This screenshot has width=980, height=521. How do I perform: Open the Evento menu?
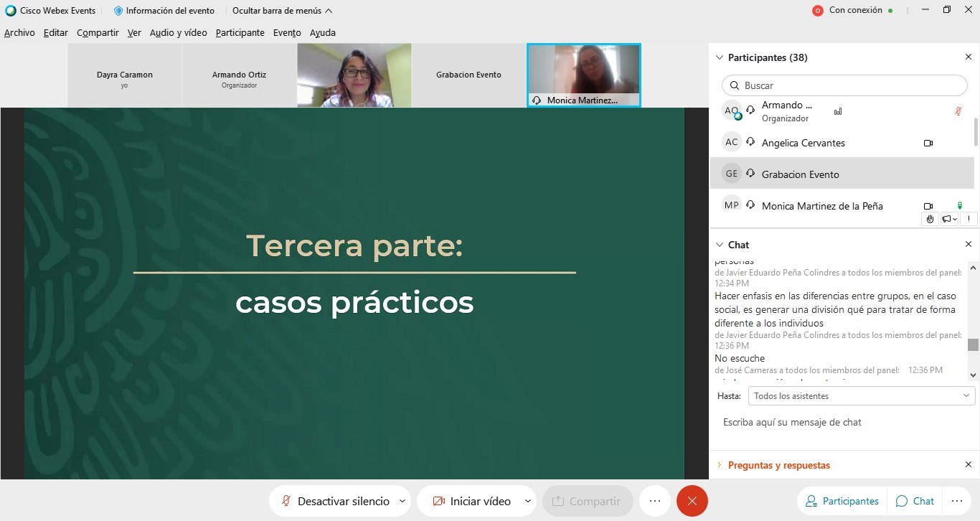(x=287, y=32)
